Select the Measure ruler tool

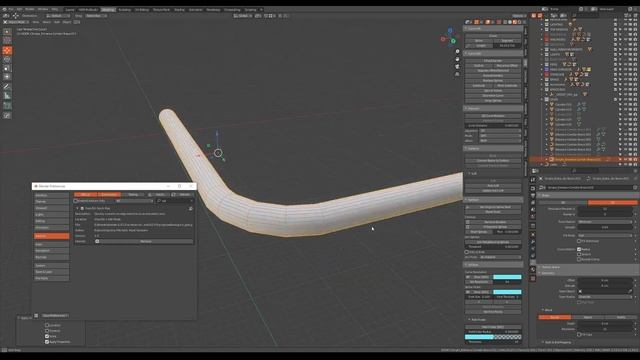tap(7, 96)
